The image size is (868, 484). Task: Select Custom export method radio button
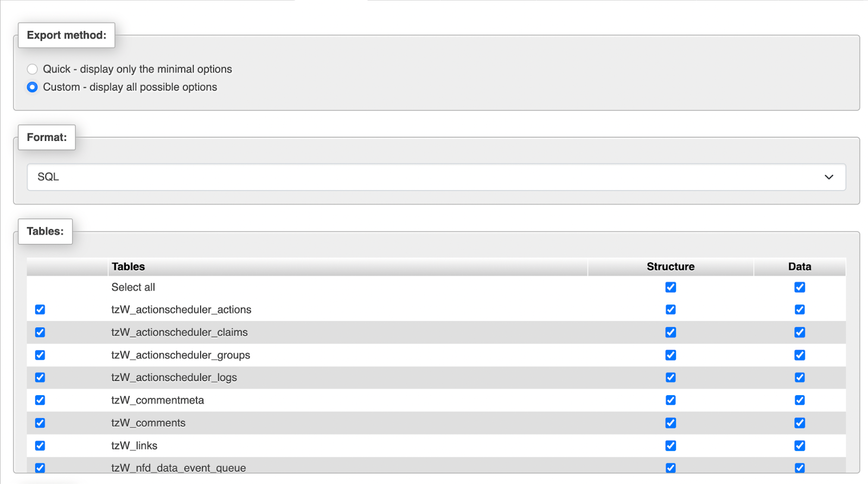(x=33, y=87)
